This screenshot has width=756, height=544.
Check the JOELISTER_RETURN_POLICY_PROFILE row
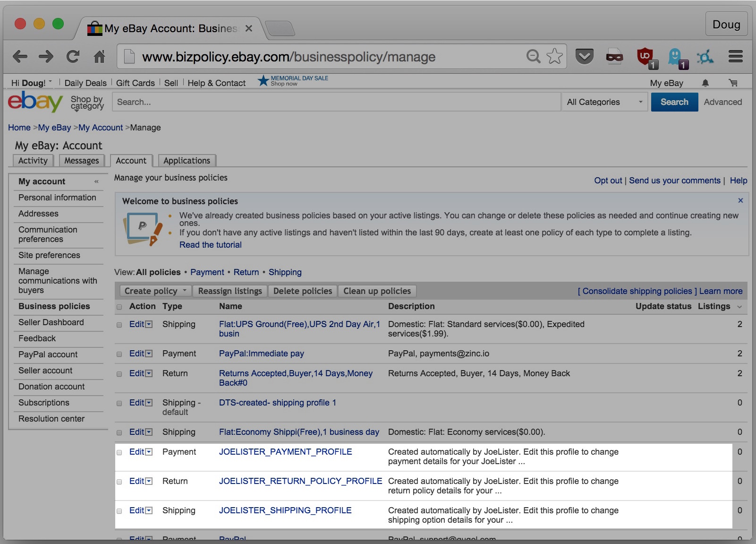[119, 482]
